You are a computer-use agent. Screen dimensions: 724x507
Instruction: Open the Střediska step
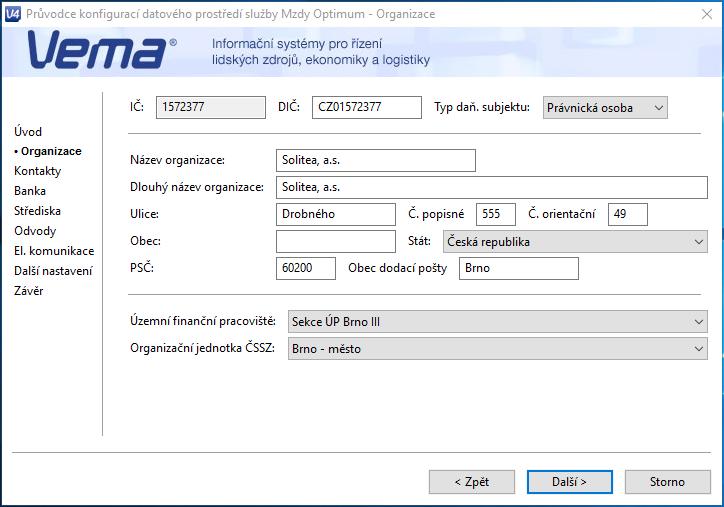[37, 211]
